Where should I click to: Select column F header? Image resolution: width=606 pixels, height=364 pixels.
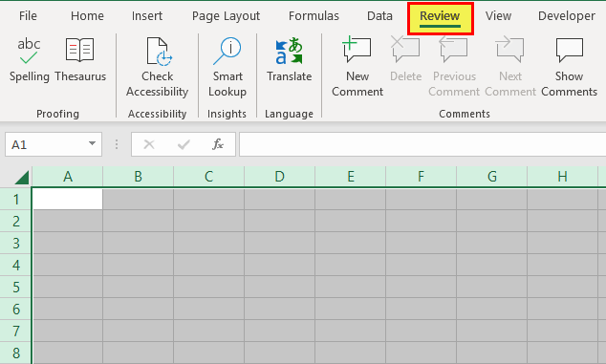422,177
